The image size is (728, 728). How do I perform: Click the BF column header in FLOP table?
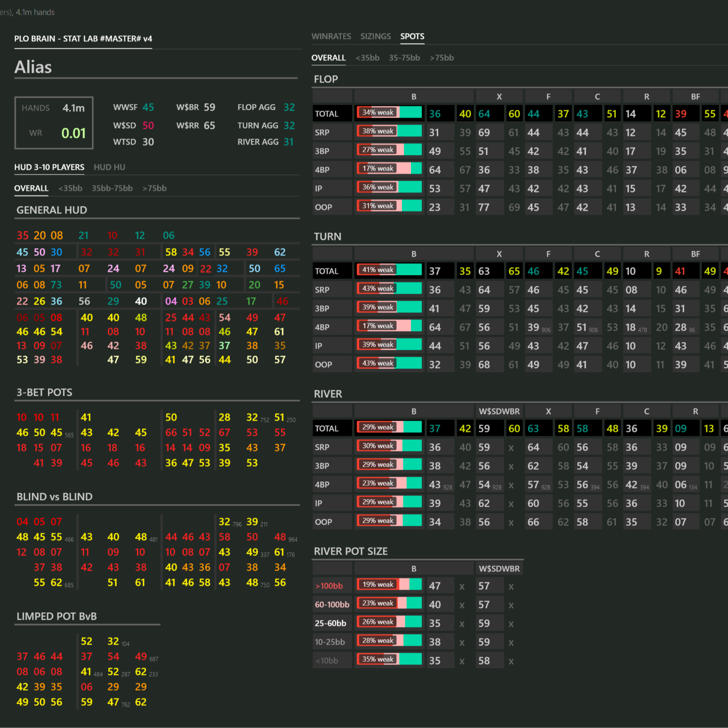click(696, 97)
